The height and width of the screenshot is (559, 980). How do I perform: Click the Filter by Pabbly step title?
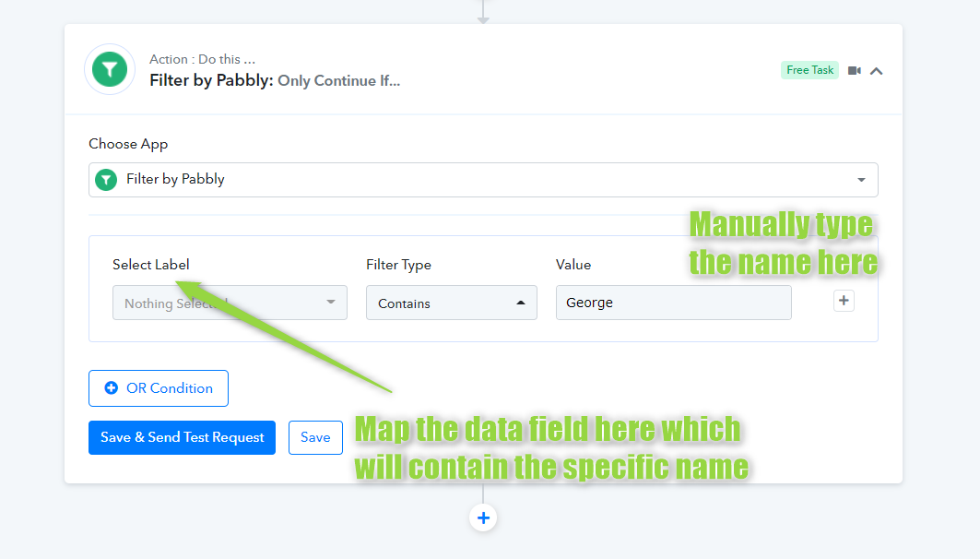pos(211,80)
